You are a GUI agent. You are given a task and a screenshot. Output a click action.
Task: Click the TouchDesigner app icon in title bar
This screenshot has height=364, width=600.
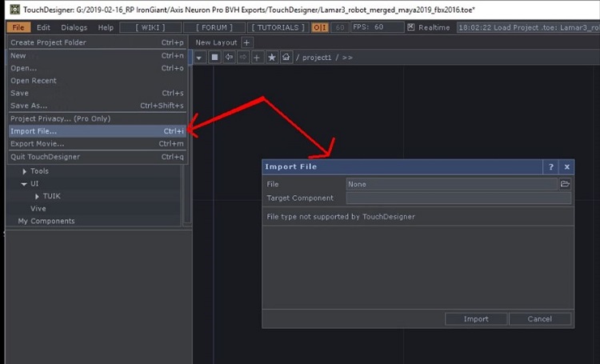pos(14,9)
